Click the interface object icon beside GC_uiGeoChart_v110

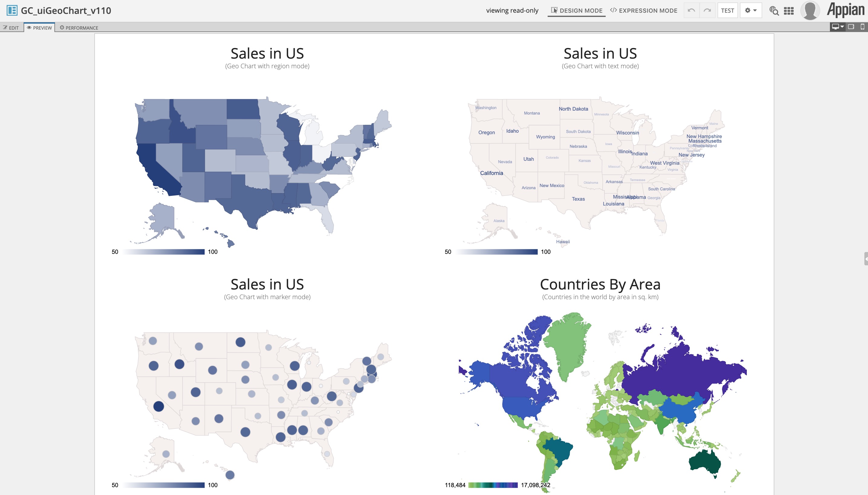12,10
